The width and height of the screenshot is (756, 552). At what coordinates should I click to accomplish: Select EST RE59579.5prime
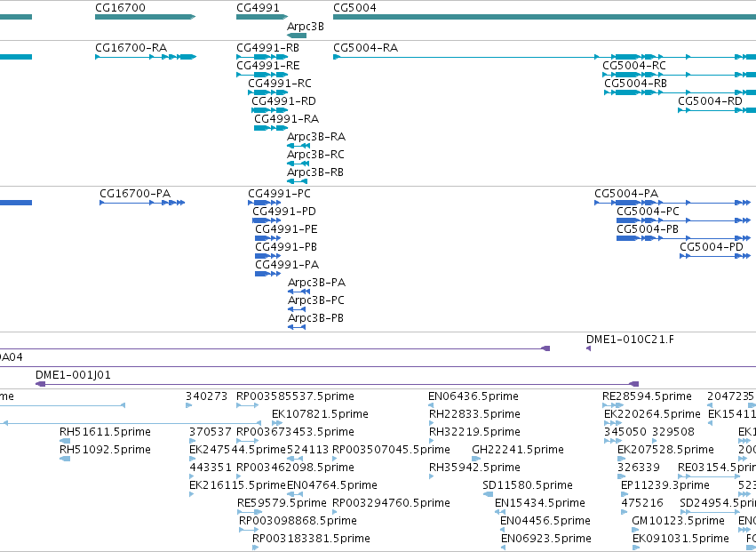click(282, 504)
